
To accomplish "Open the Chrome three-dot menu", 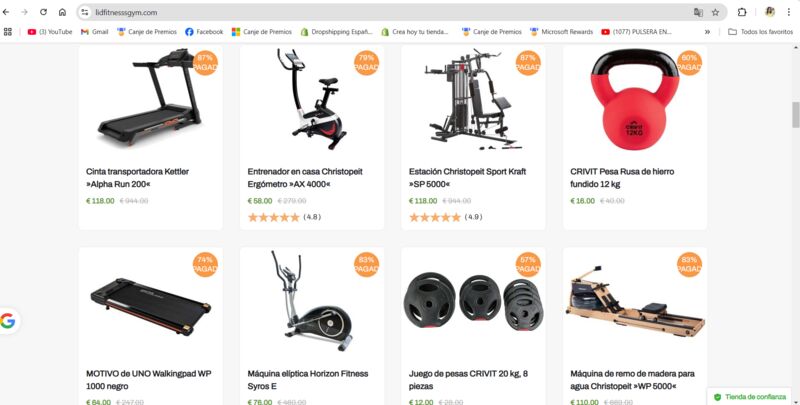I will 789,12.
